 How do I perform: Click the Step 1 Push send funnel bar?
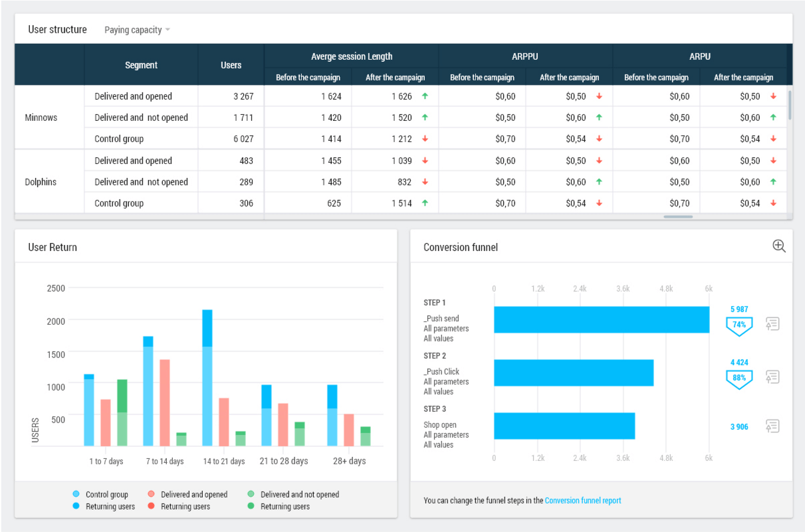(601, 319)
